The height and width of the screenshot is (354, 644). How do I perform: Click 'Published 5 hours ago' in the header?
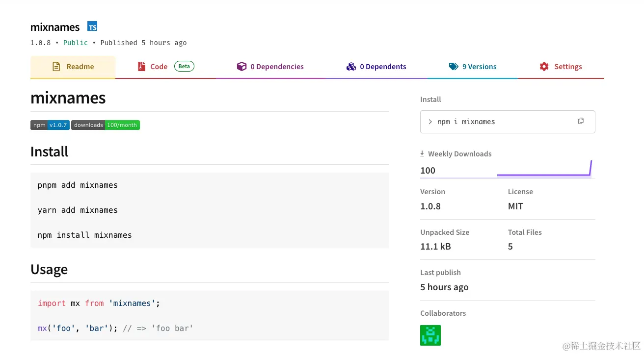(143, 43)
